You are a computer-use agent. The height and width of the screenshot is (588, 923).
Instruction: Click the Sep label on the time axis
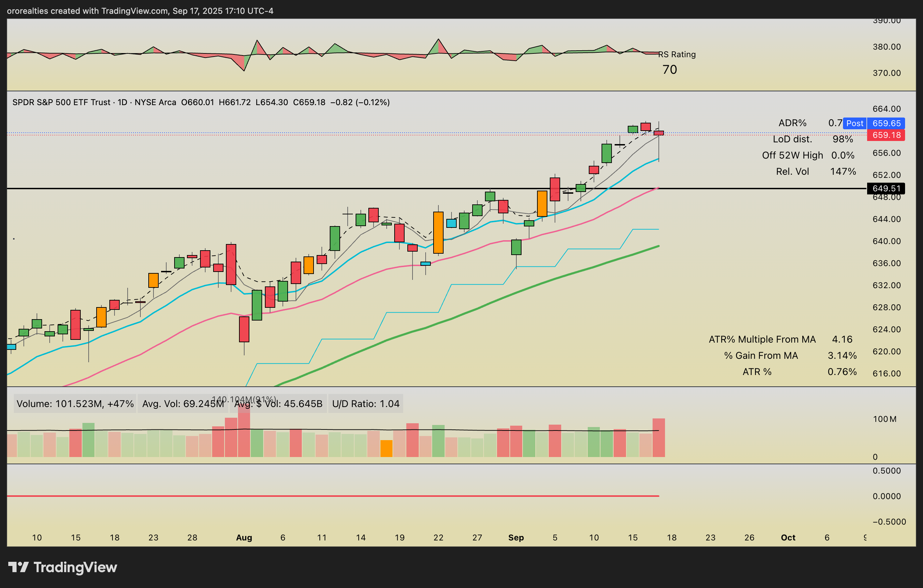516,537
